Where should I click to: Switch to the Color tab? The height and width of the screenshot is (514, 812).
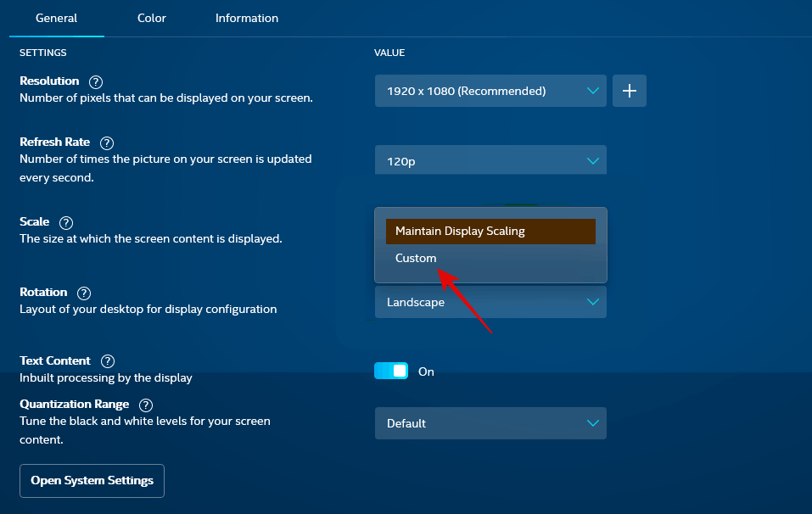tap(151, 18)
